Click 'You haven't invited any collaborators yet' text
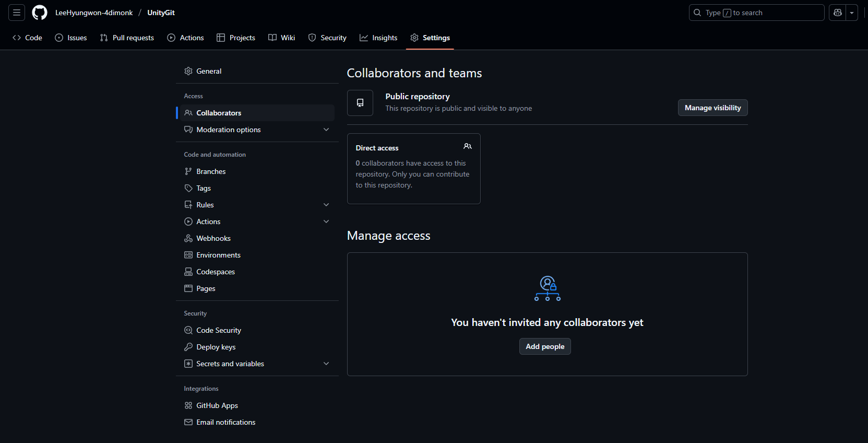 click(547, 322)
